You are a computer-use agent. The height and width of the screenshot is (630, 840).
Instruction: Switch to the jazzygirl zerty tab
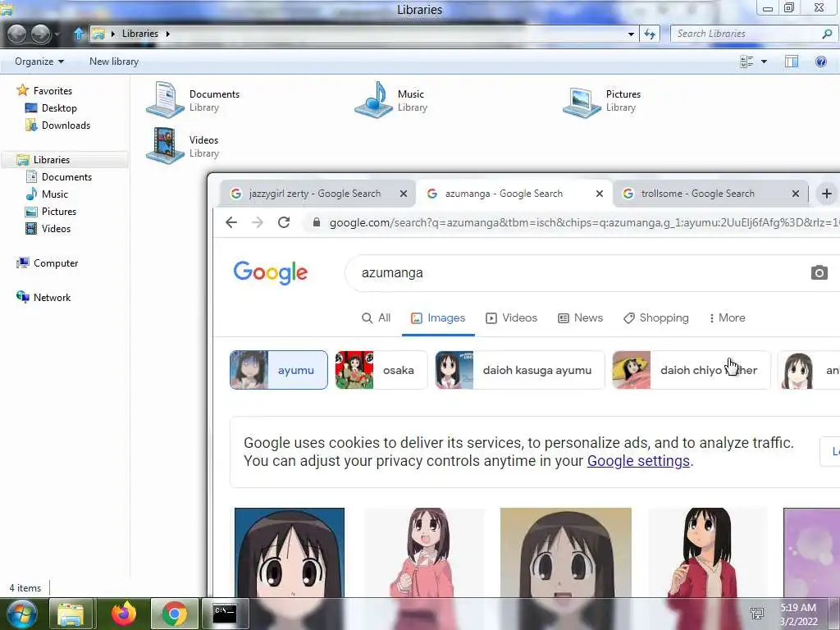point(317,194)
